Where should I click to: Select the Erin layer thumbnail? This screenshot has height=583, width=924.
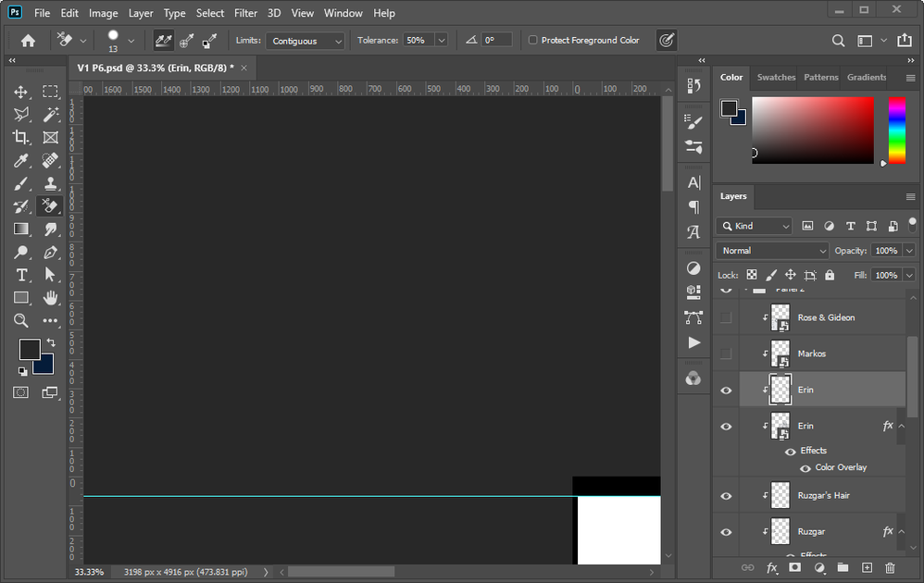[780, 390]
